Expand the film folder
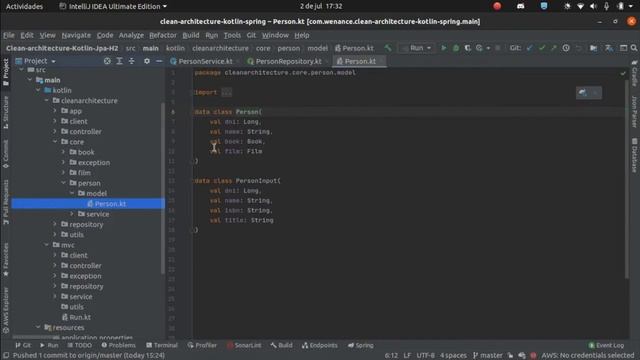The width and height of the screenshot is (640, 360). coord(63,173)
